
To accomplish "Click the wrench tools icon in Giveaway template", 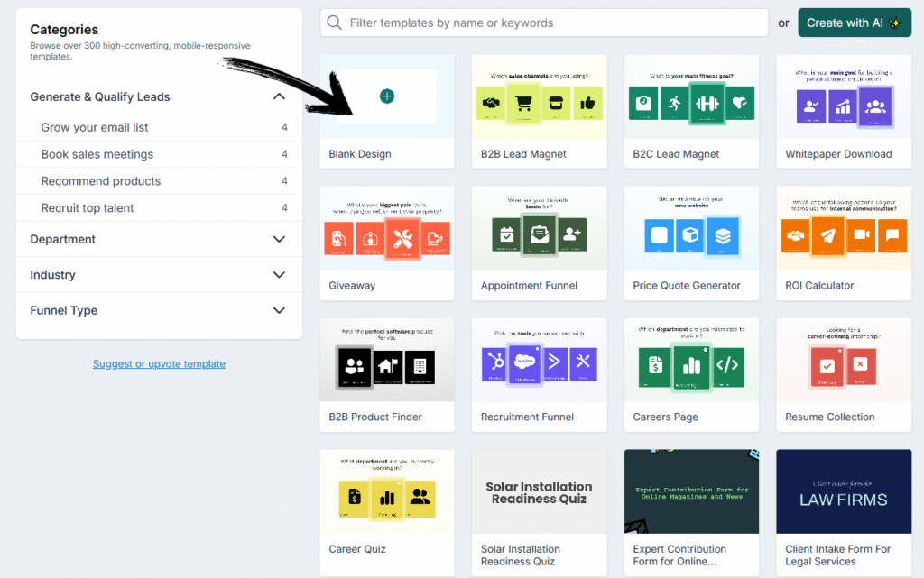I will pyautogui.click(x=402, y=238).
